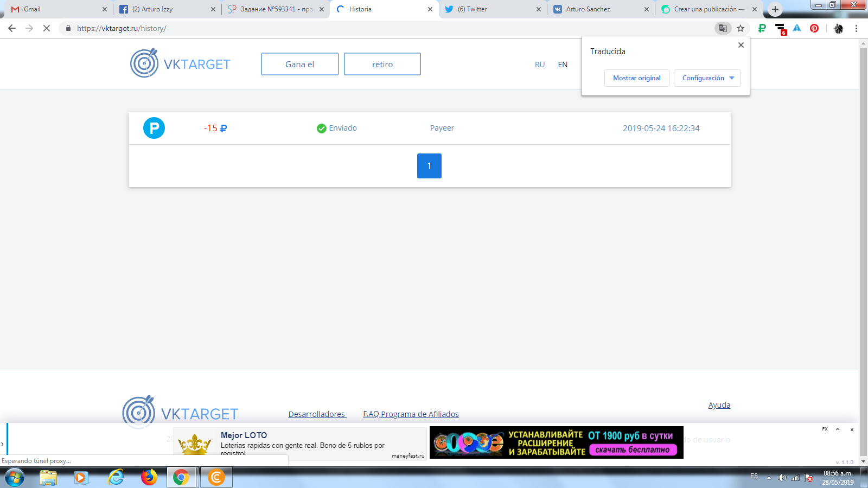Image resolution: width=868 pixels, height=488 pixels.
Task: Click the Russian pink and black banner ad
Action: coord(557,442)
